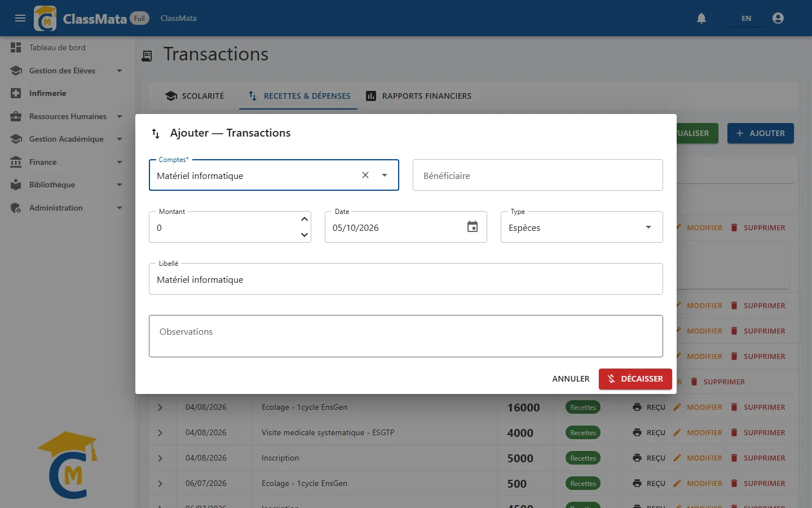Click MODIFIER on the 16000 Ecolage row

[x=698, y=407]
